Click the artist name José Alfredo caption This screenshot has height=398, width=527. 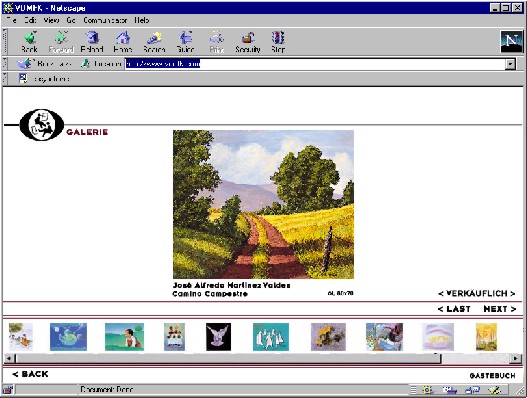point(231,285)
